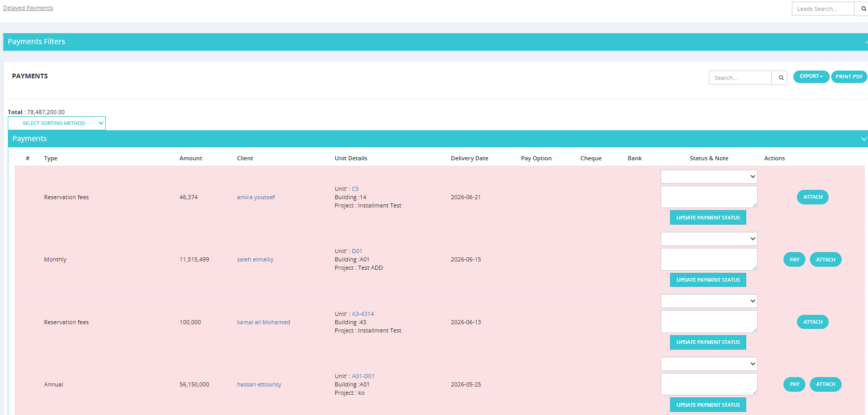This screenshot has height=415, width=868.
Task: Click the Delivery Date column header
Action: (469, 158)
